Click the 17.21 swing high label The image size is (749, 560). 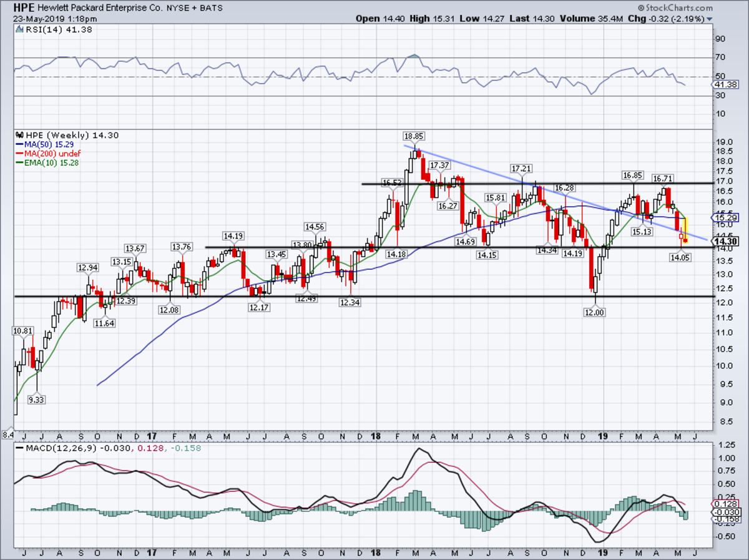coord(521,169)
